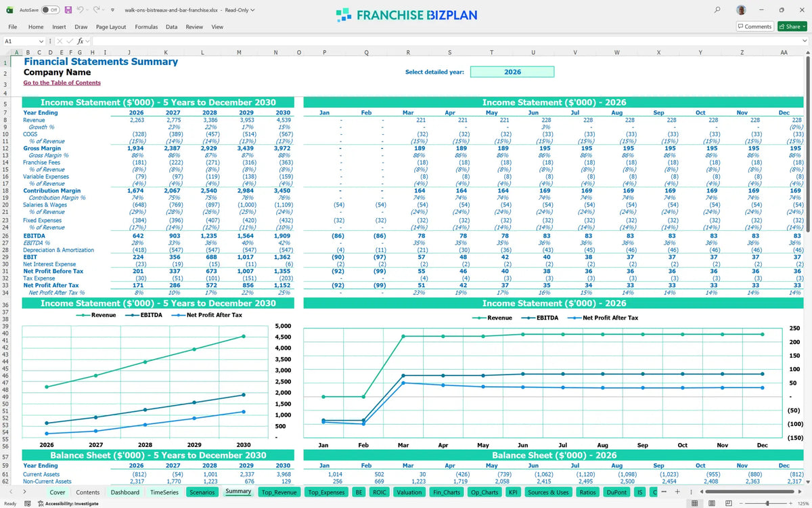812x508 pixels.
Task: Select column header AA
Action: 784,52
